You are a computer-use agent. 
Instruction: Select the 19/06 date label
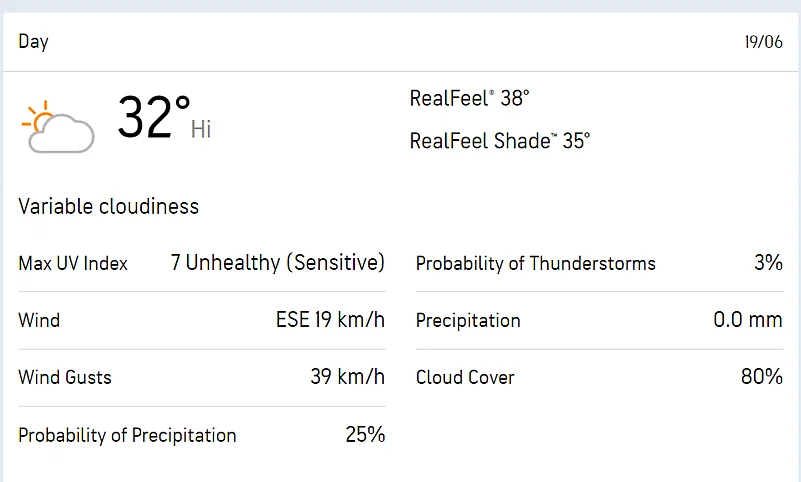763,42
